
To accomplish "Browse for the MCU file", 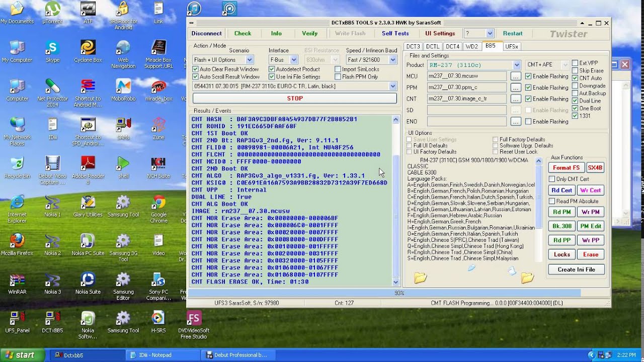I will [516, 76].
